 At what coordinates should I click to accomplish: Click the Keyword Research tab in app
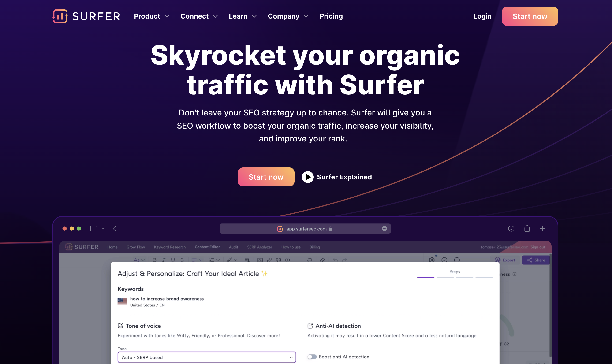coord(169,247)
